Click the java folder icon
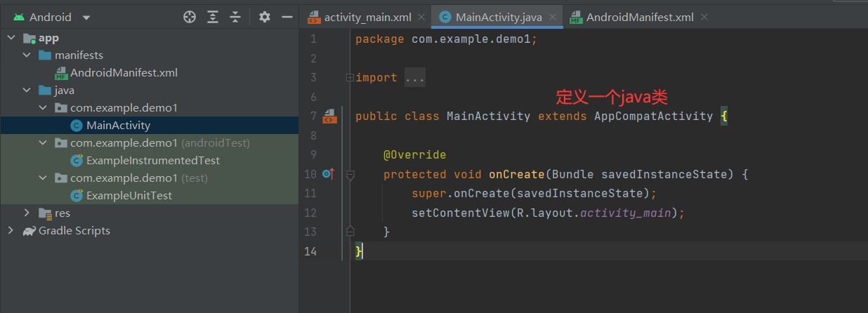The height and width of the screenshot is (313, 868). pos(45,90)
